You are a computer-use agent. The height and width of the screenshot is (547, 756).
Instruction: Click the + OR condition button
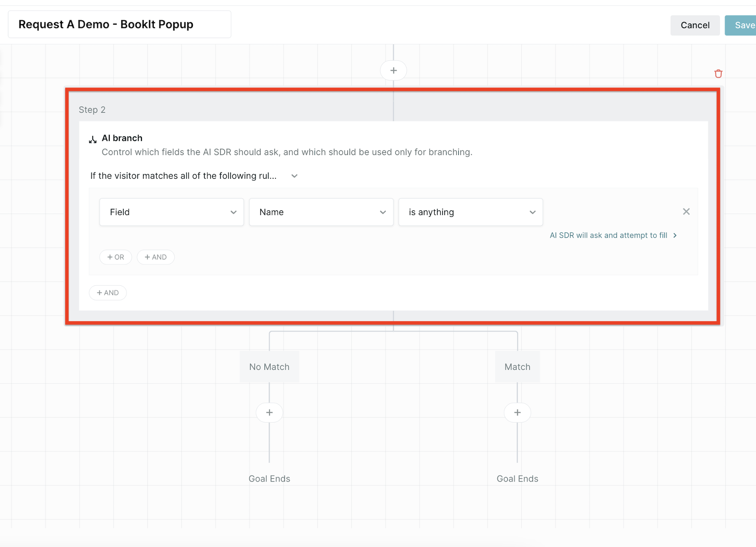pyautogui.click(x=116, y=257)
